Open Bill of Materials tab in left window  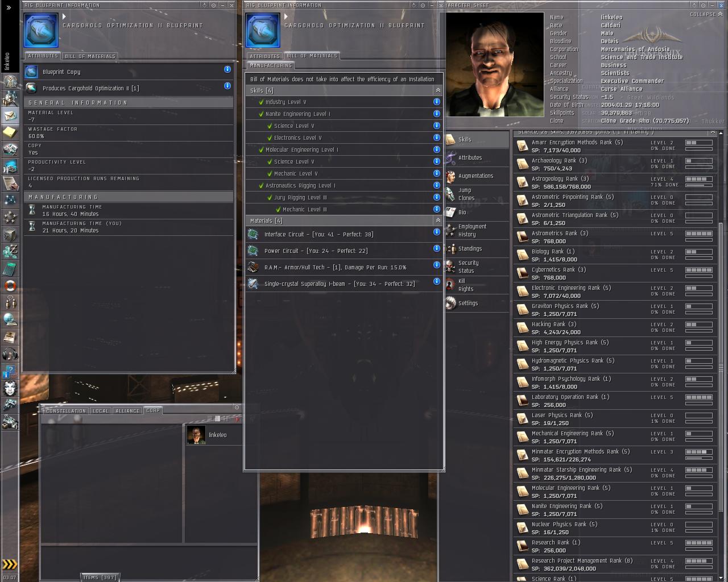point(90,56)
